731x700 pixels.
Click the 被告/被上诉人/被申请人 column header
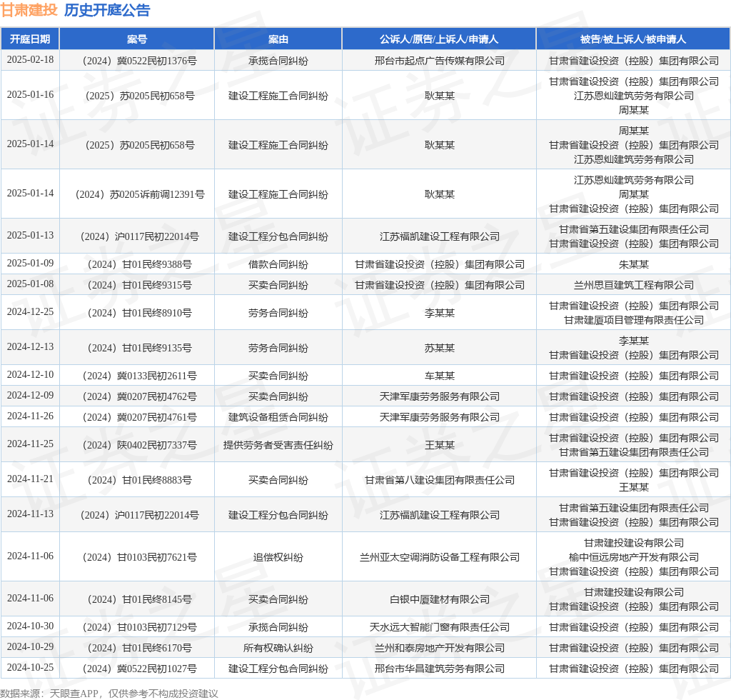pyautogui.click(x=634, y=39)
